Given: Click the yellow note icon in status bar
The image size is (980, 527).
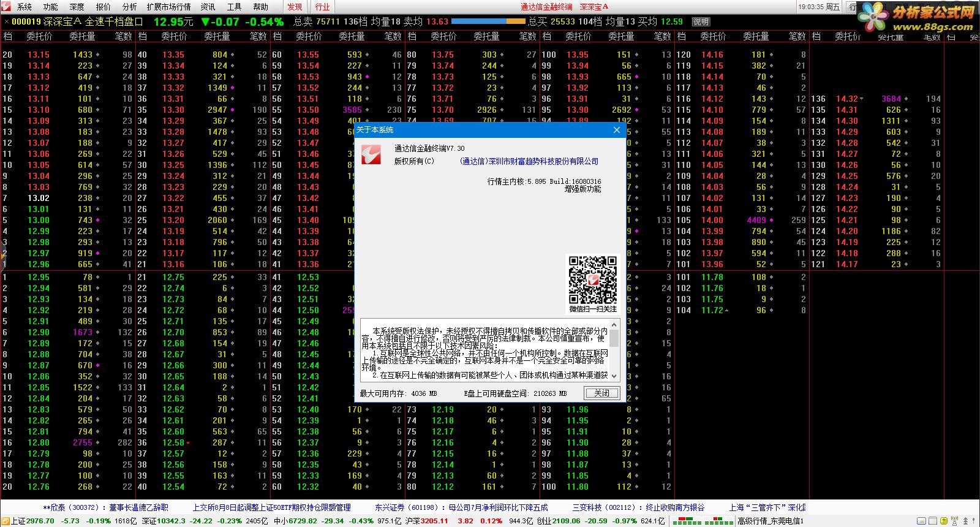Looking at the screenshot, I should coord(921,521).
